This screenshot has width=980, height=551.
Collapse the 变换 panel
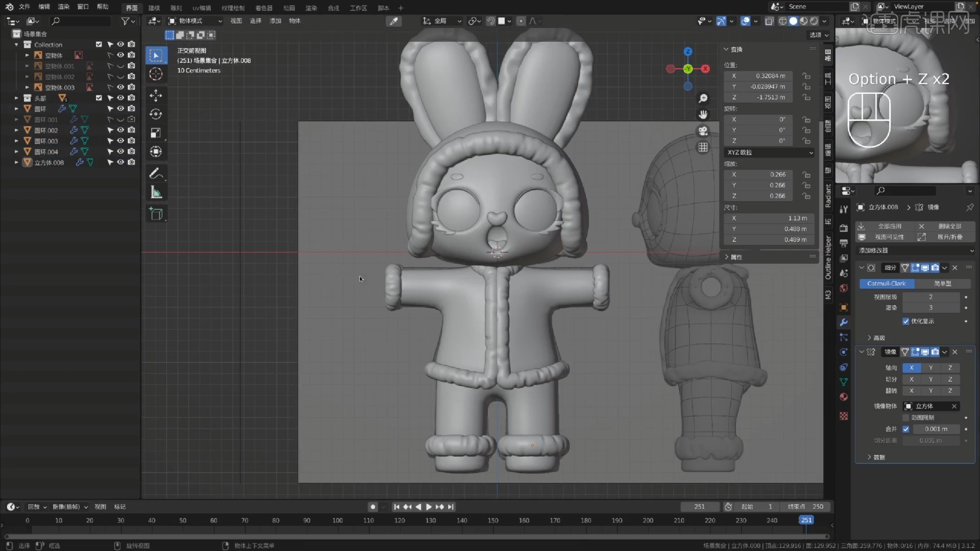[x=733, y=49]
